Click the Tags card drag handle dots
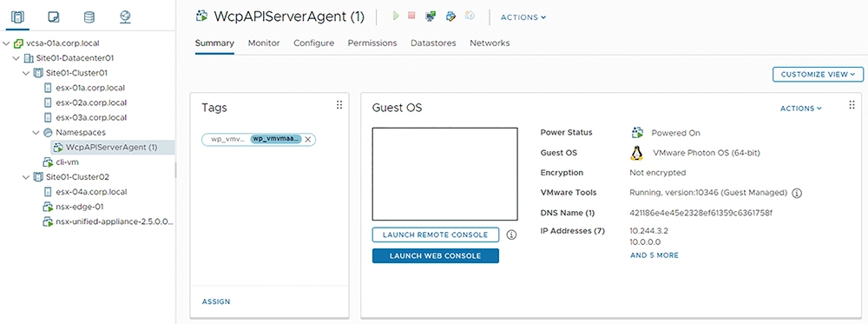 (339, 105)
